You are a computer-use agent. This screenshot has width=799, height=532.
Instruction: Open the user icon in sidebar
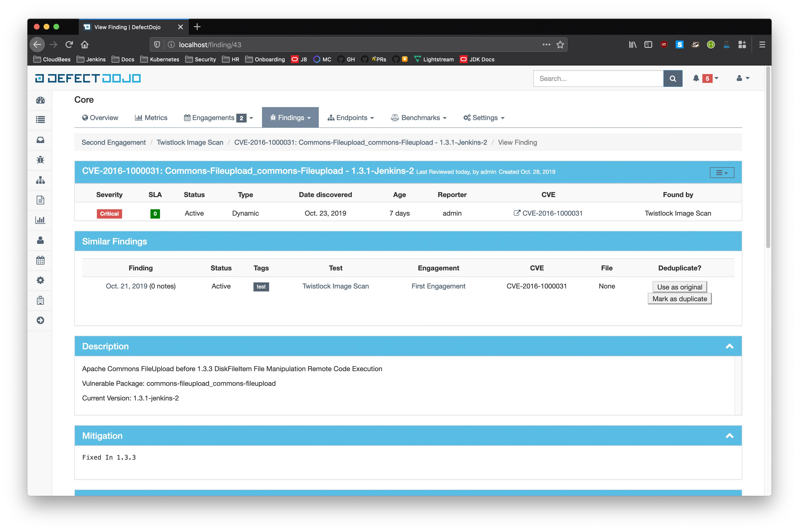pos(40,240)
